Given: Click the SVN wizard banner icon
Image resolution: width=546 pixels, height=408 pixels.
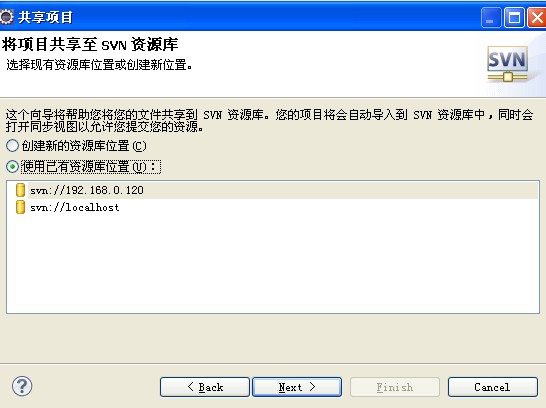Looking at the screenshot, I should pos(507,64).
